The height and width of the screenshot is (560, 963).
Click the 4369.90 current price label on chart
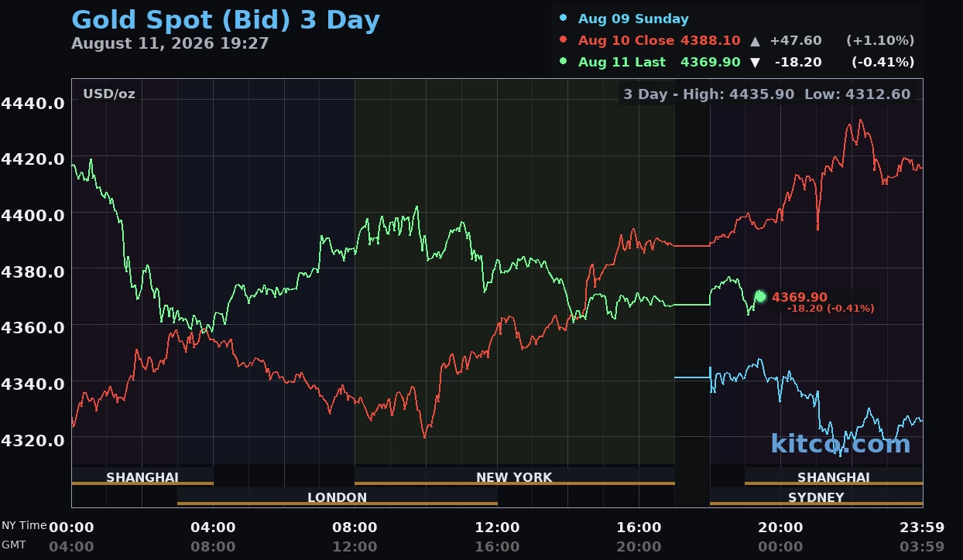pyautogui.click(x=800, y=297)
